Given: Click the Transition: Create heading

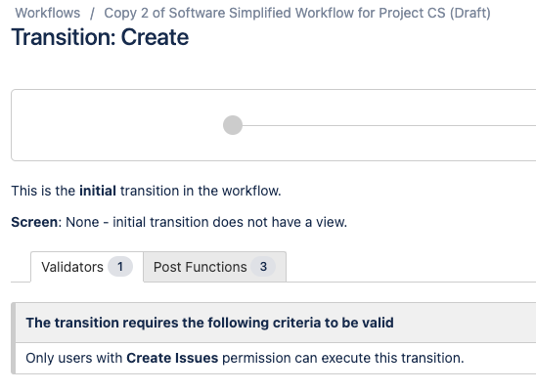Looking at the screenshot, I should [x=100, y=37].
